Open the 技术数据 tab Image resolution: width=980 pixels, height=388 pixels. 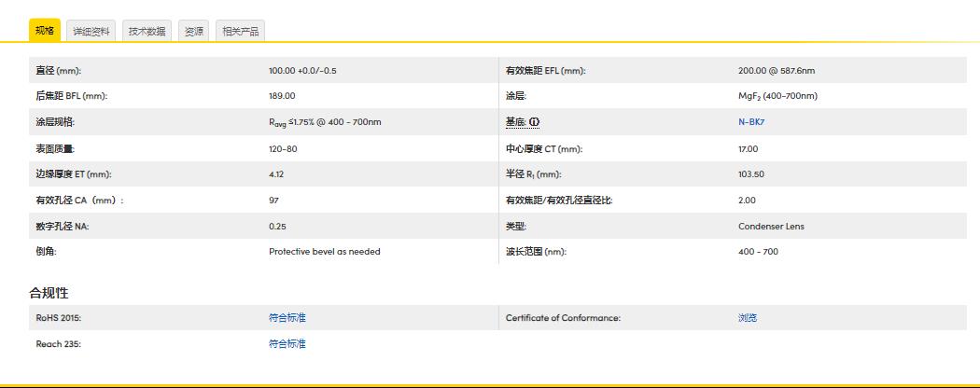pyautogui.click(x=147, y=31)
